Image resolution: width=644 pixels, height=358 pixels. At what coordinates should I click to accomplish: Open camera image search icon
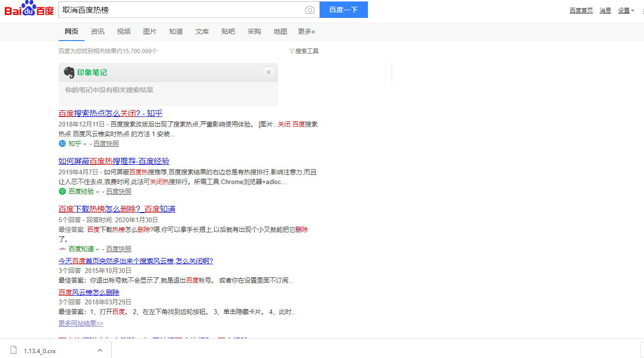coord(309,10)
